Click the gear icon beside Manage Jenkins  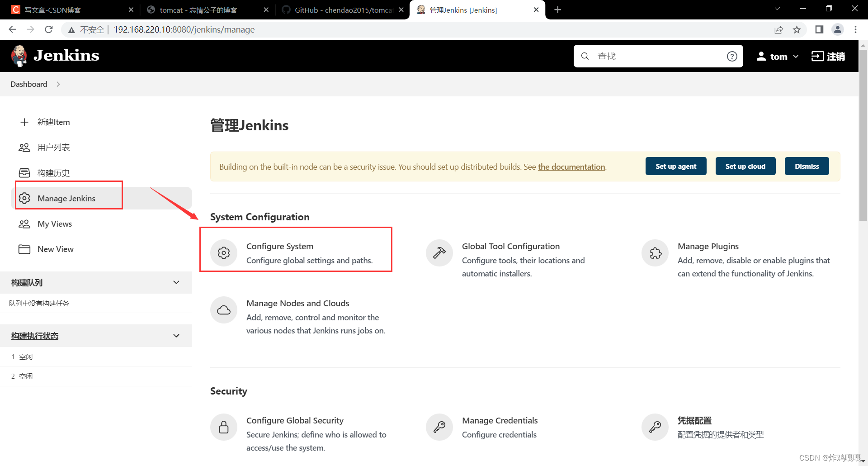(24, 198)
